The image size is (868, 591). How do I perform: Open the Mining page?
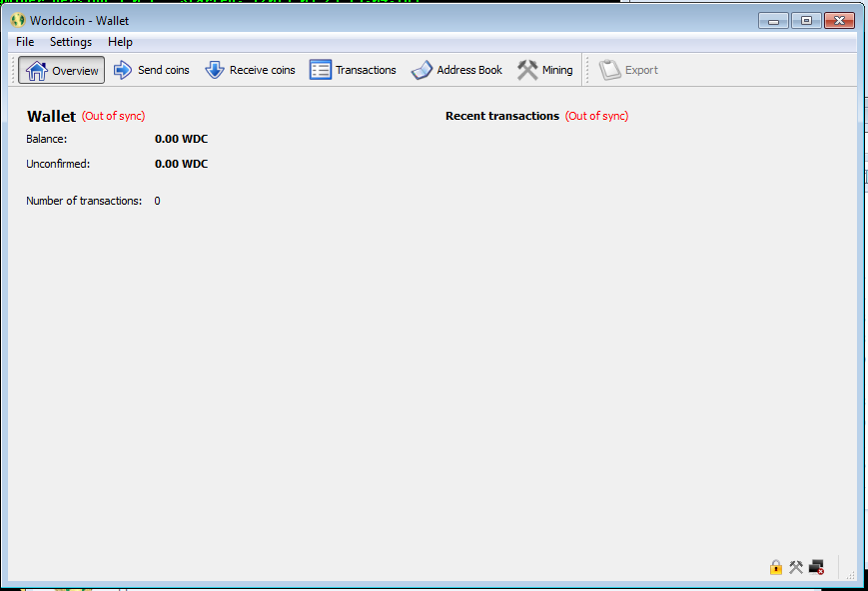point(544,70)
